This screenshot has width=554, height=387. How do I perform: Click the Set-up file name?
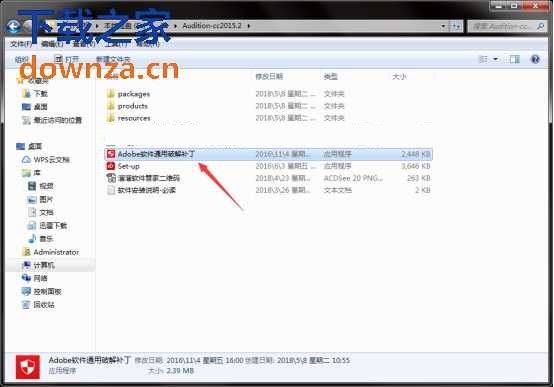coord(129,166)
